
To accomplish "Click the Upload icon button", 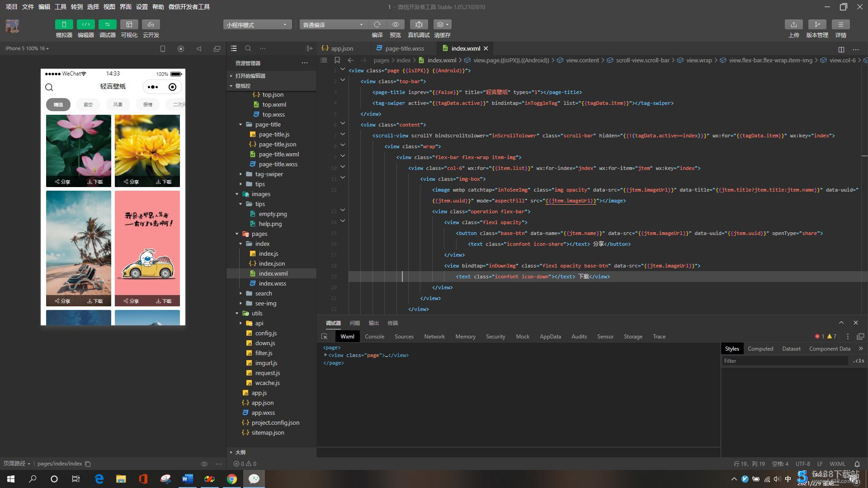I will pyautogui.click(x=793, y=24).
